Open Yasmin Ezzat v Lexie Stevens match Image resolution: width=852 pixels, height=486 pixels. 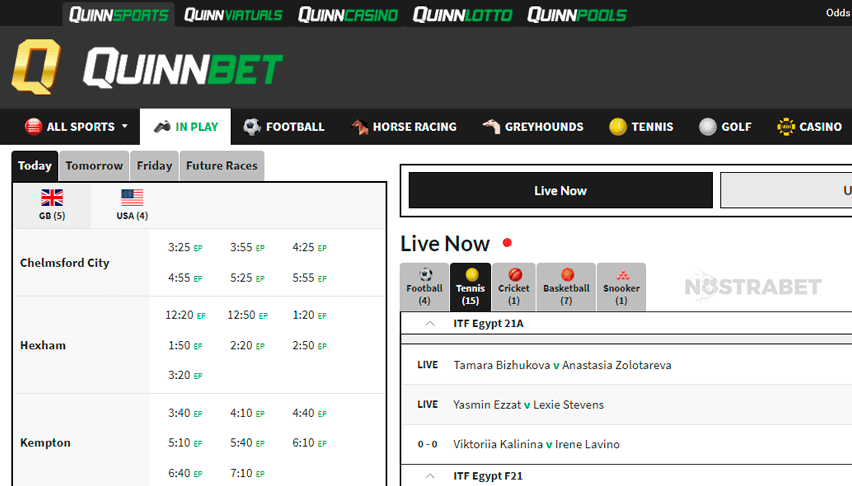(529, 404)
